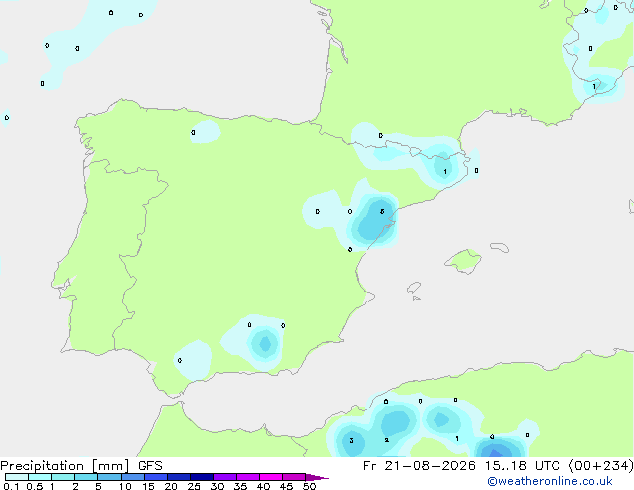This screenshot has width=634, height=490.
Task: Click the above-50 mm legend arrow tip
Action: (x=317, y=477)
